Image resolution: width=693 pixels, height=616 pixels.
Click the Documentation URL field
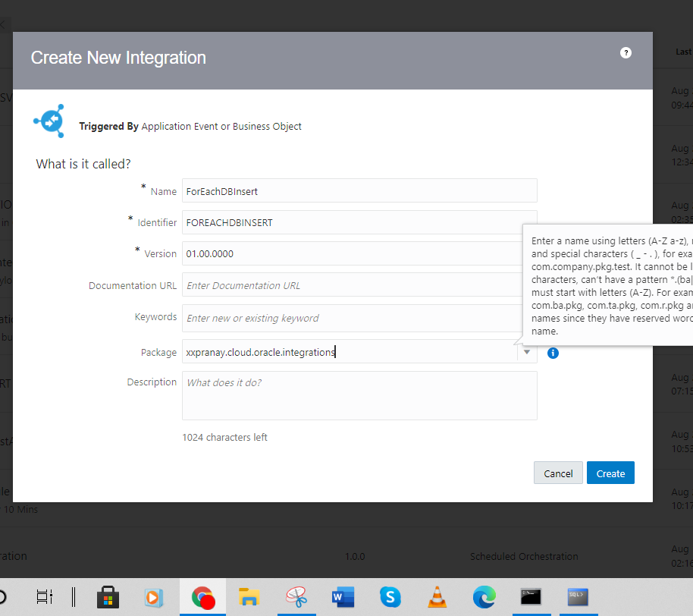[x=359, y=285]
